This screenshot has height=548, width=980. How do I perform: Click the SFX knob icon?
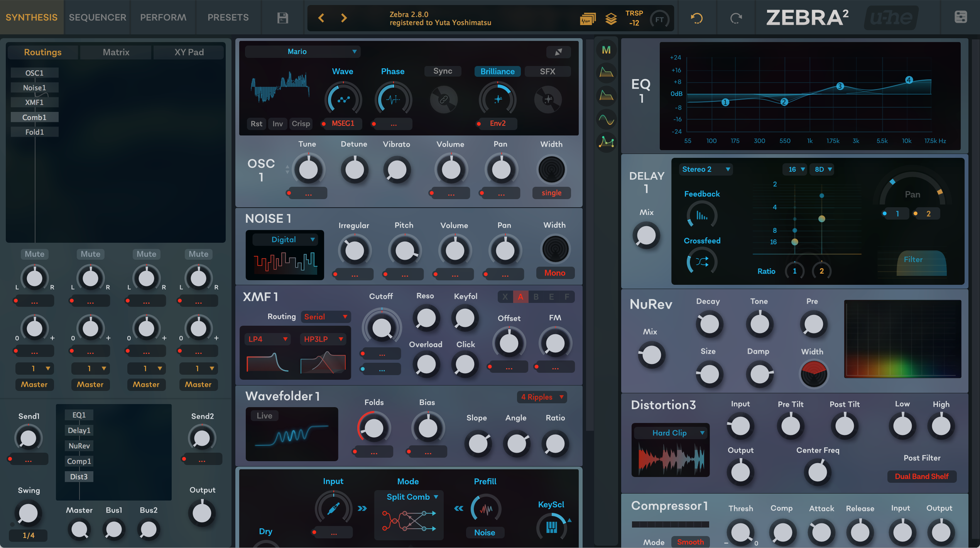pos(548,100)
